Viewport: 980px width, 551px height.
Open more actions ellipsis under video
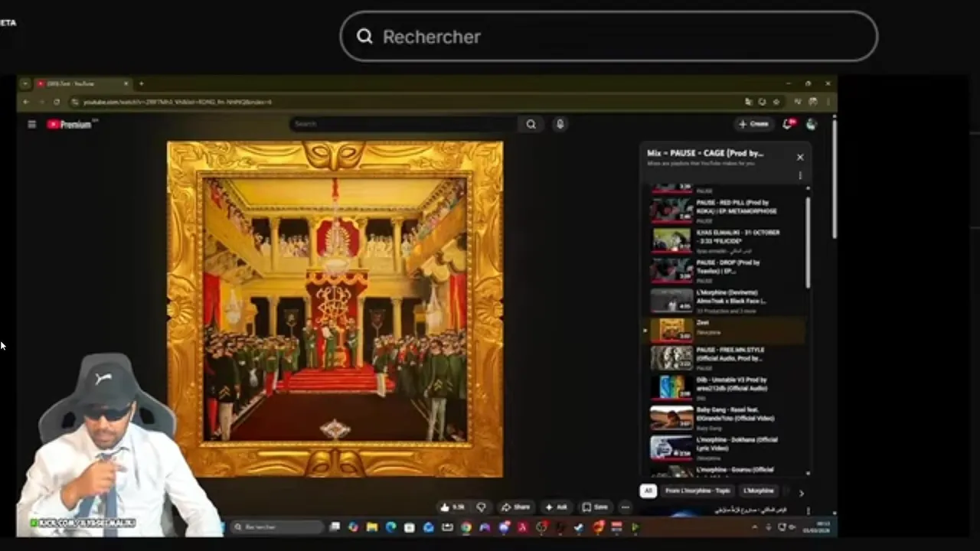click(x=625, y=507)
